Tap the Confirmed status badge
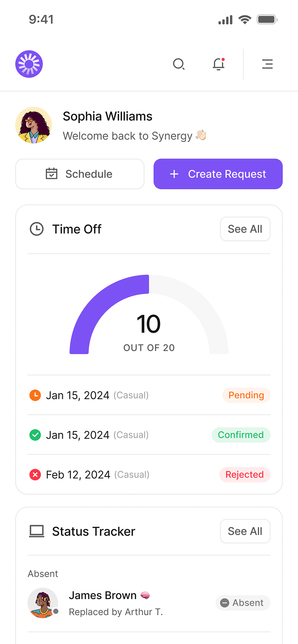Screen dimensions: 298x644 241,435
